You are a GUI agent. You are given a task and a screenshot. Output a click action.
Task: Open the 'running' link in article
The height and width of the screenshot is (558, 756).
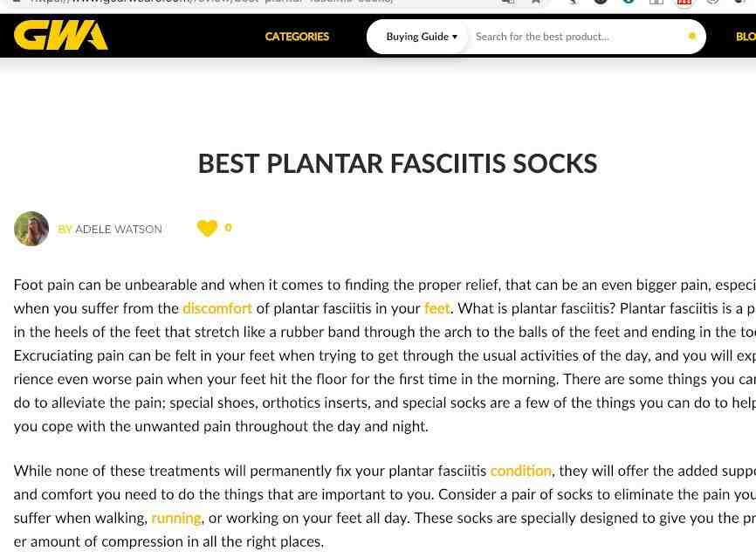pyautogui.click(x=176, y=518)
